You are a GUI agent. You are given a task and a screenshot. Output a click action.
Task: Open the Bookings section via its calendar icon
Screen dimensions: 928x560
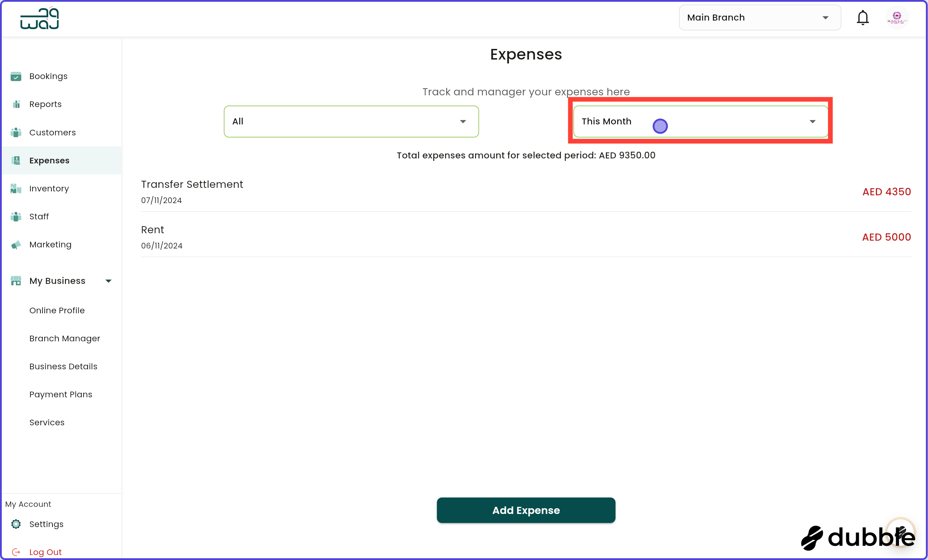coord(16,76)
